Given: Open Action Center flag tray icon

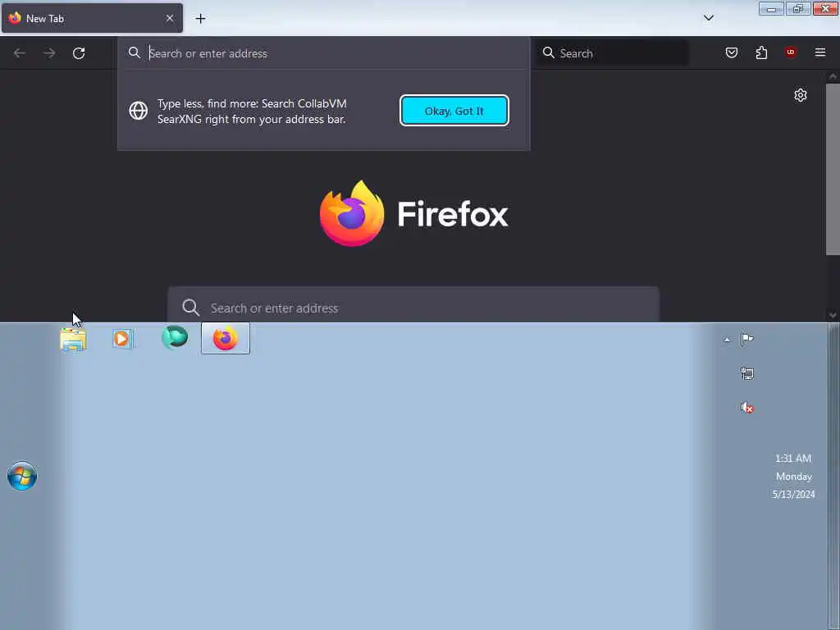Looking at the screenshot, I should [x=746, y=339].
